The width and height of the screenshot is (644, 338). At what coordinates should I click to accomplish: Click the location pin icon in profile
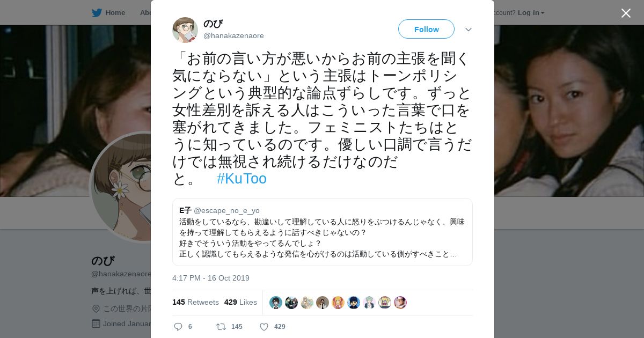(x=96, y=308)
